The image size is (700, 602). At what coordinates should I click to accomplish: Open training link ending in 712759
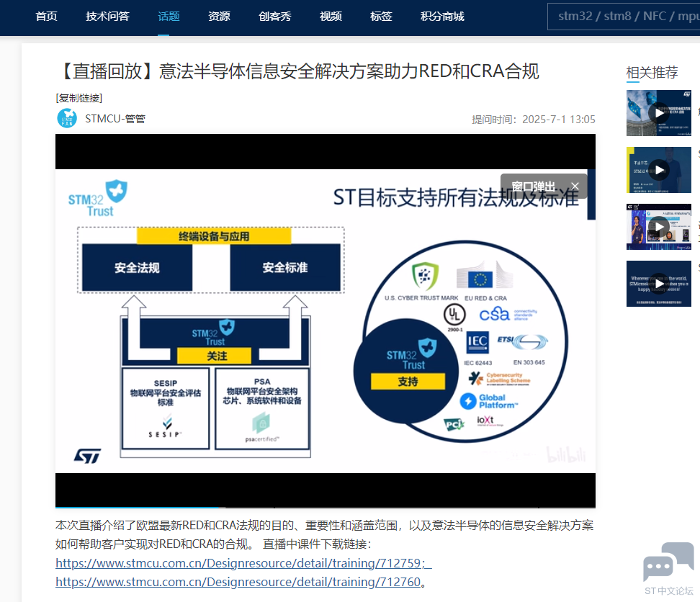(243, 563)
